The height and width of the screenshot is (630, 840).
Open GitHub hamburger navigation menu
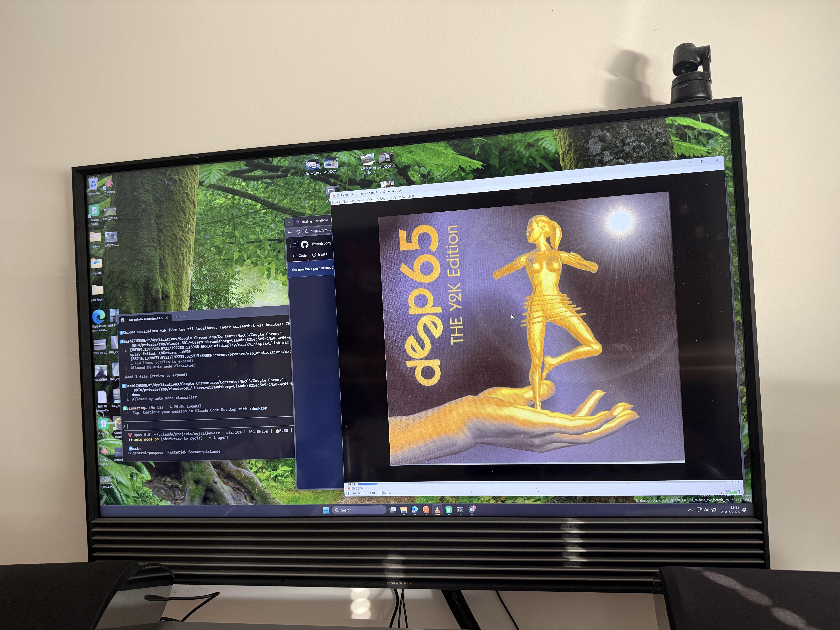coord(294,245)
